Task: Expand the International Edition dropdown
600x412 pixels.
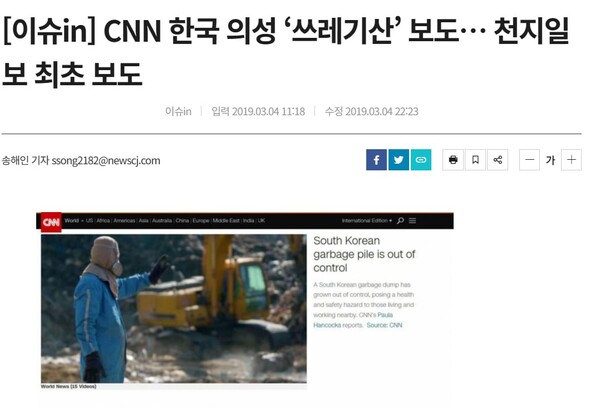Action: pyautogui.click(x=367, y=221)
